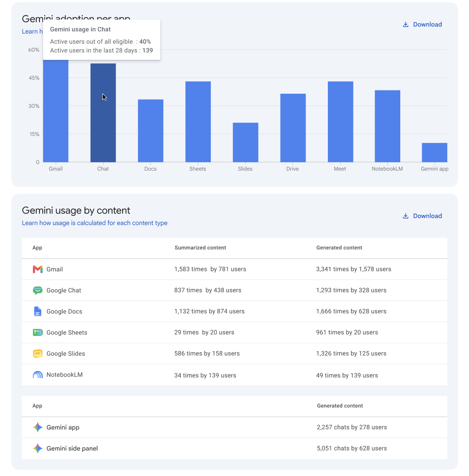Click the 'Gemini app' axis label under chart

point(434,169)
